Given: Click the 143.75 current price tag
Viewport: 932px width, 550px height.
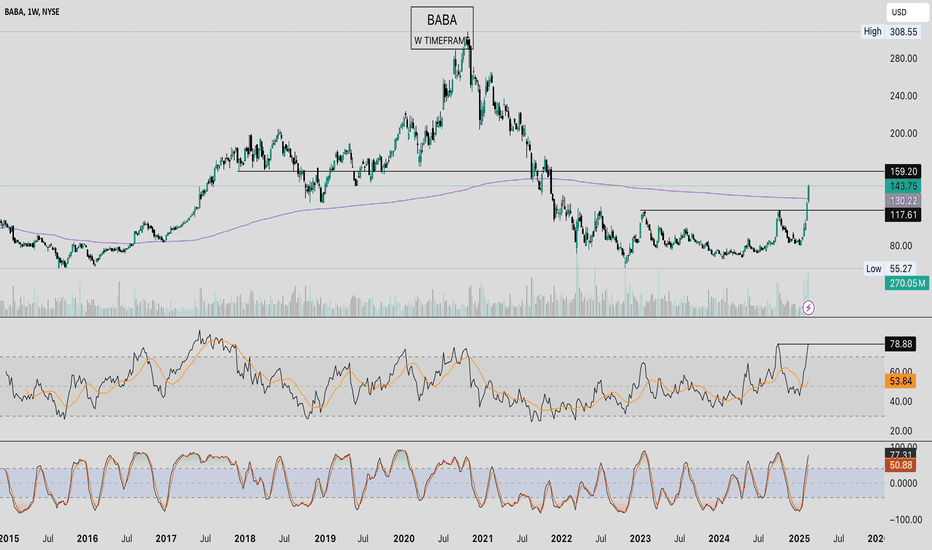Looking at the screenshot, I should [x=903, y=186].
